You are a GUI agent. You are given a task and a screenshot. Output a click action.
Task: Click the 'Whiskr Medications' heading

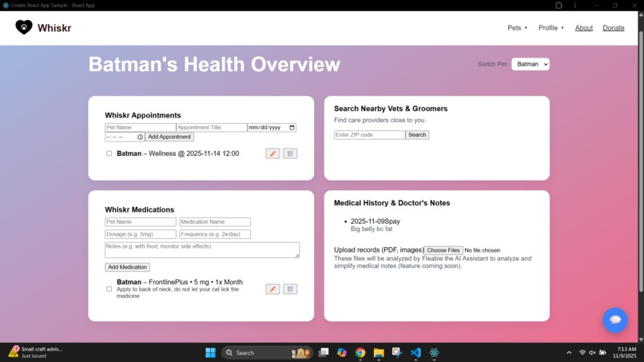[140, 209]
